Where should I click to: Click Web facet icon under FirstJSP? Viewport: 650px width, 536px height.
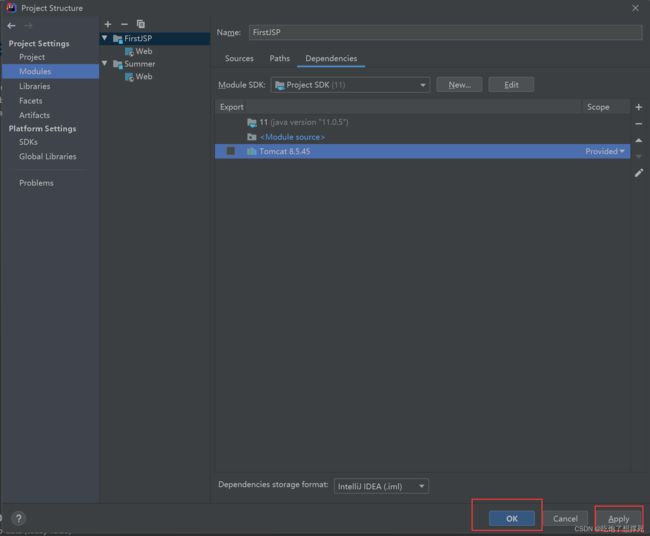click(x=129, y=52)
